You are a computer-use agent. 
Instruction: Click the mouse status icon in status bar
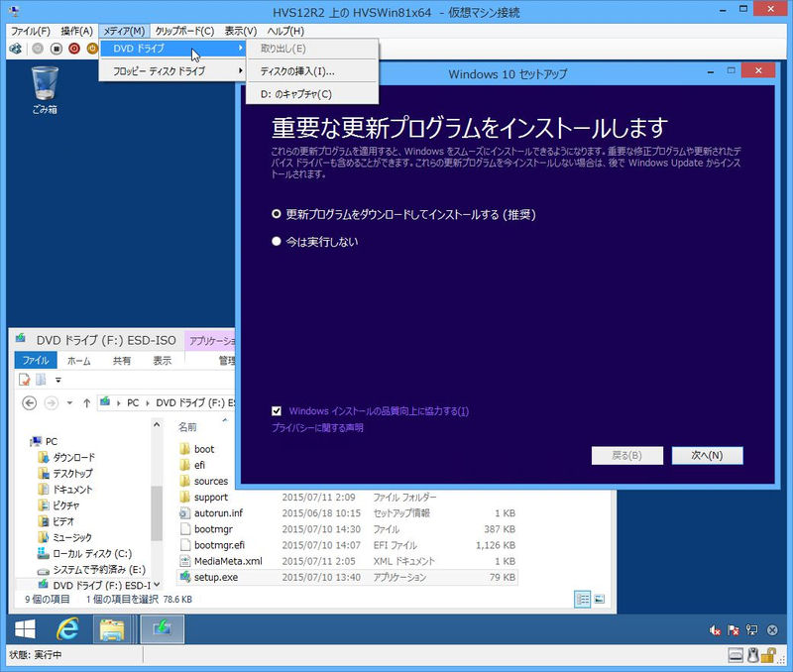[x=753, y=655]
